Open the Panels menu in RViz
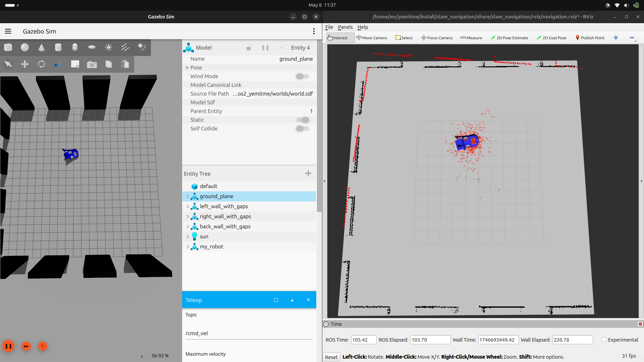 pos(345,27)
